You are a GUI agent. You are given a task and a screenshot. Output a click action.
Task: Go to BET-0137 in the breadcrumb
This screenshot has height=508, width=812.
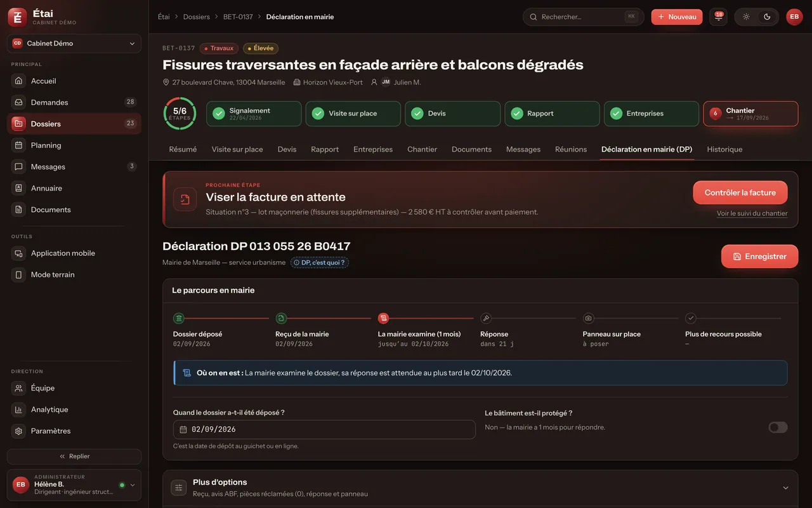238,17
